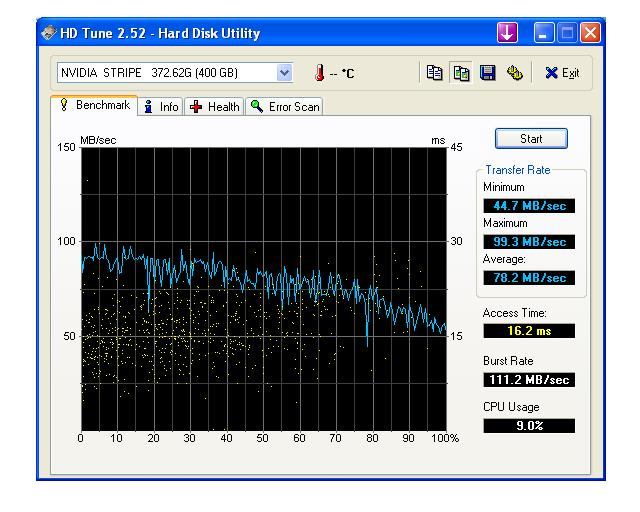Open the Error Scan tab
The height and width of the screenshot is (512, 640).
(x=284, y=107)
